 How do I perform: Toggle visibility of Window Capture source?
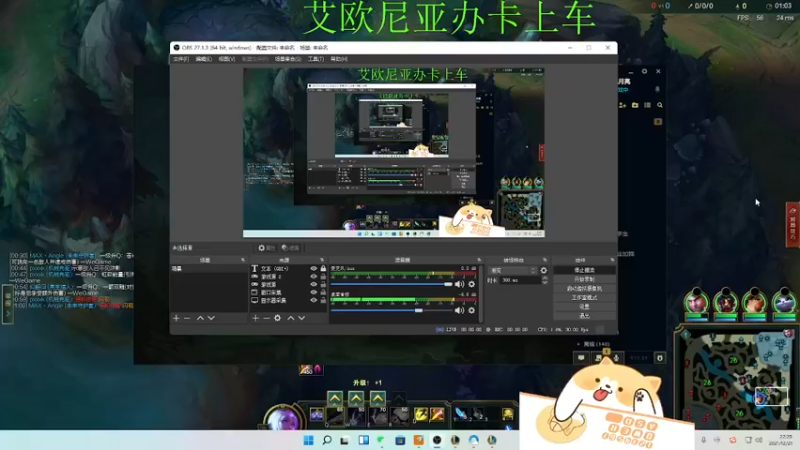[x=314, y=292]
